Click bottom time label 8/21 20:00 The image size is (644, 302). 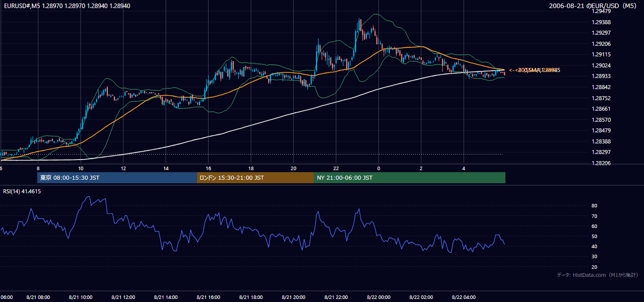tap(294, 297)
